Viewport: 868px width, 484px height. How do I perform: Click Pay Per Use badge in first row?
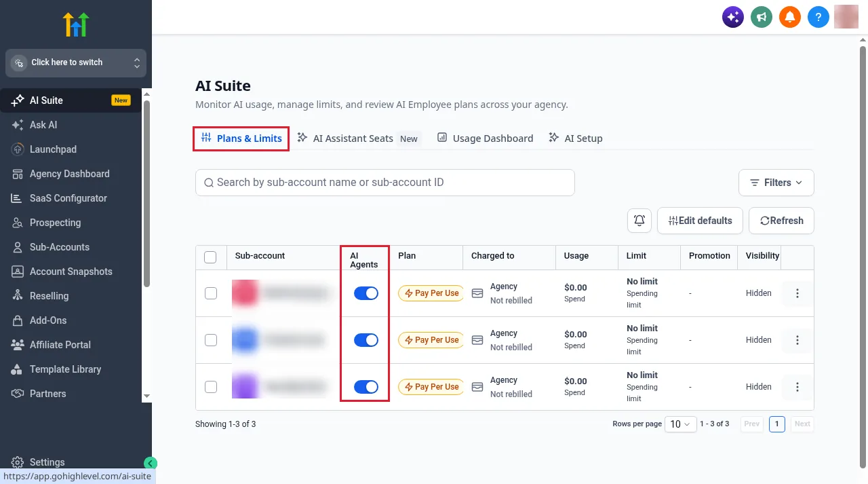coord(431,293)
